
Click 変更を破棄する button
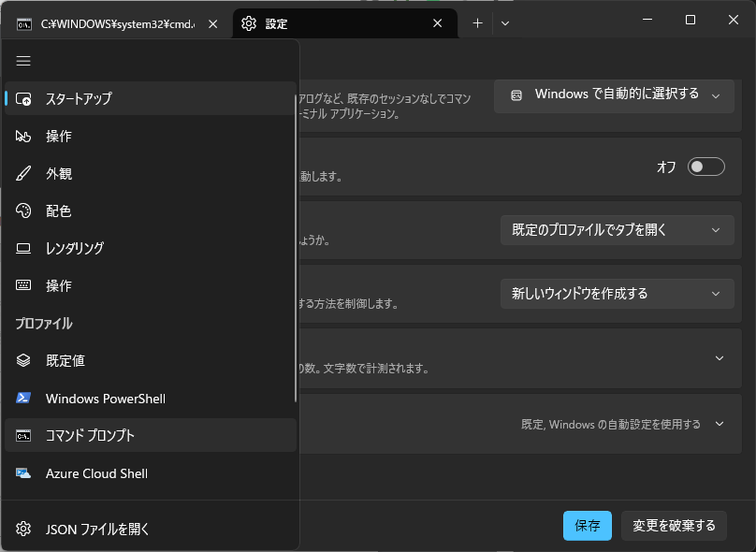tap(674, 526)
